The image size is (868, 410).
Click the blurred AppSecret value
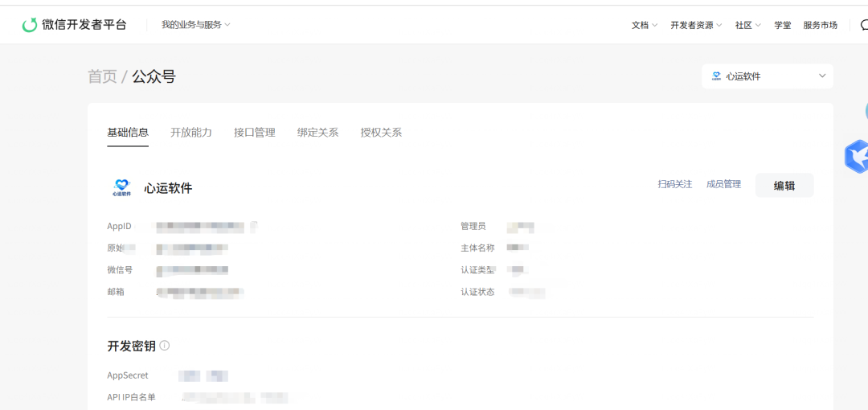[203, 376]
